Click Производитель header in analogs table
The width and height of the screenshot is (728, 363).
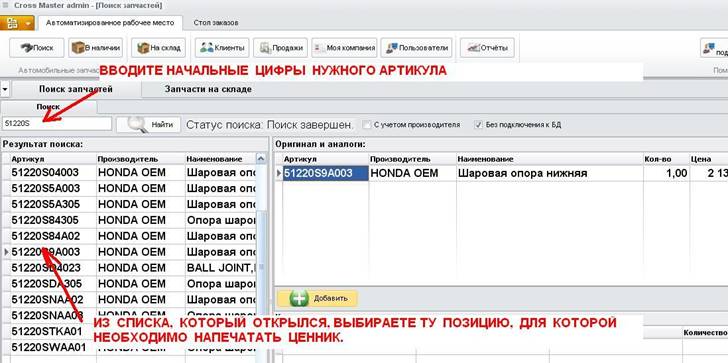(412, 159)
